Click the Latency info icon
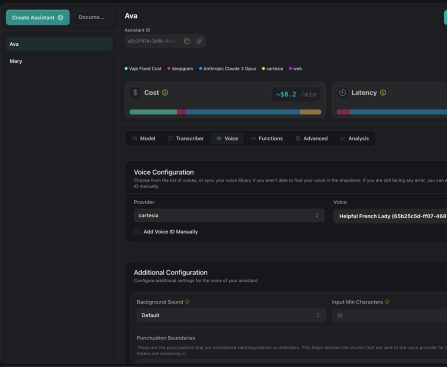Screen dimensions: 447x367 383,93
